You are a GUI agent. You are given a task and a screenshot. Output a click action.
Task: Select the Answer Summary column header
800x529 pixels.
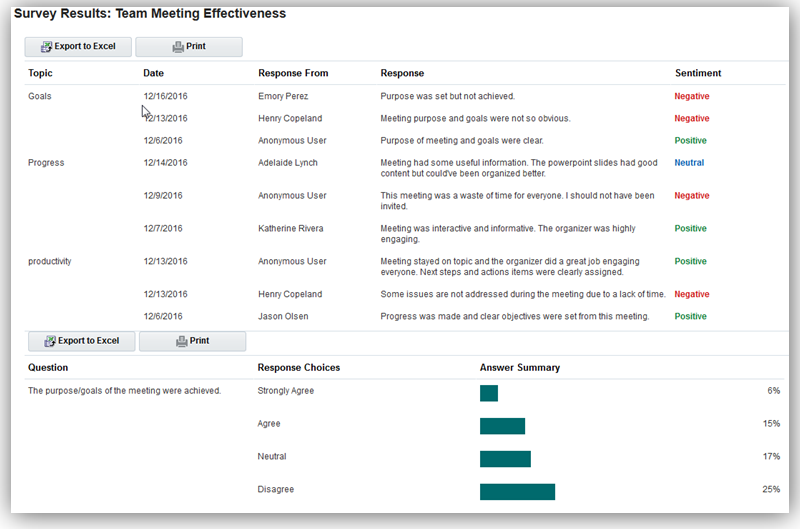[520, 367]
